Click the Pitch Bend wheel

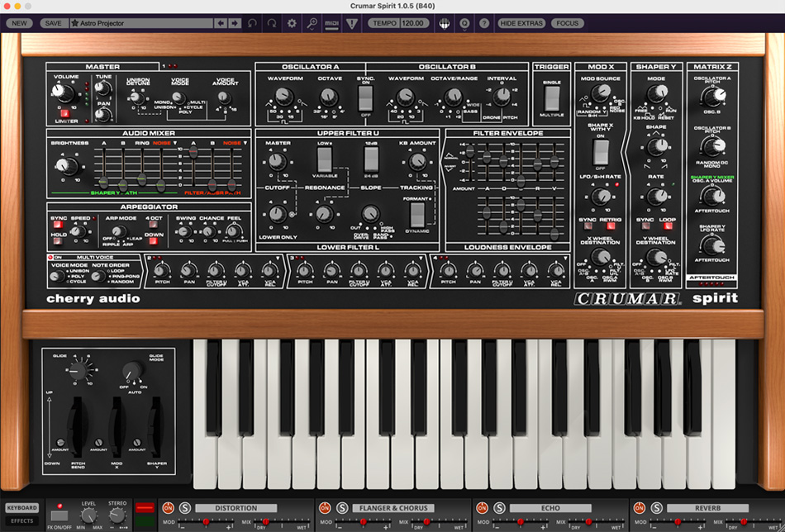(x=78, y=425)
